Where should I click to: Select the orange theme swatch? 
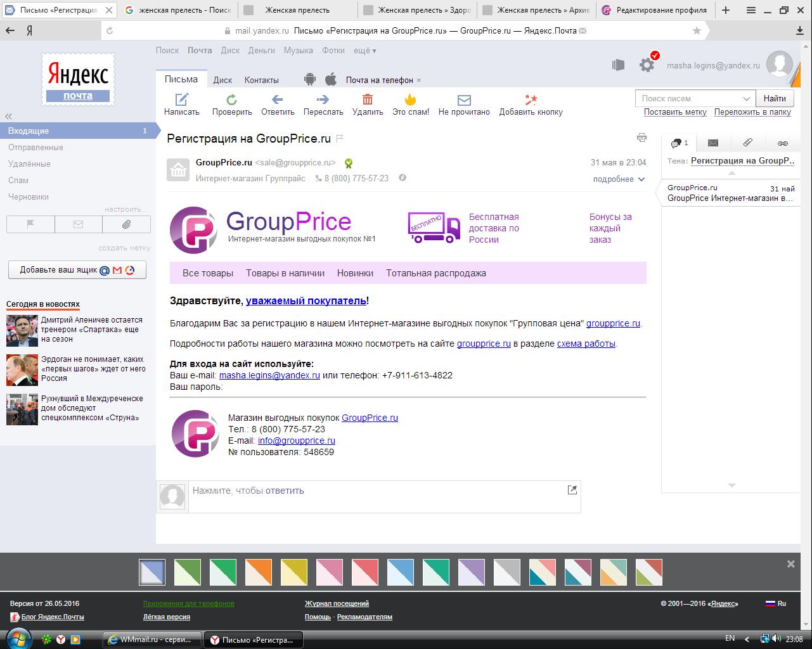[259, 572]
